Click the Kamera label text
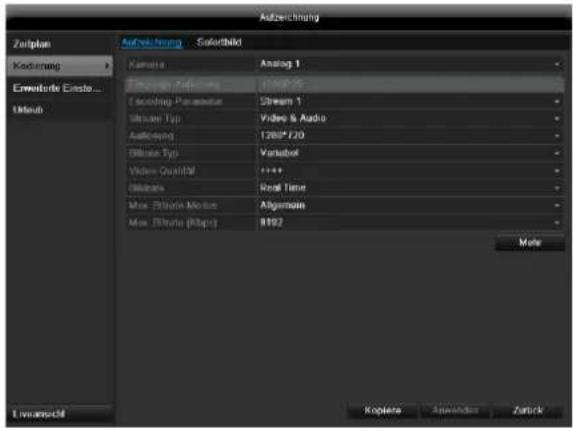 (146, 65)
